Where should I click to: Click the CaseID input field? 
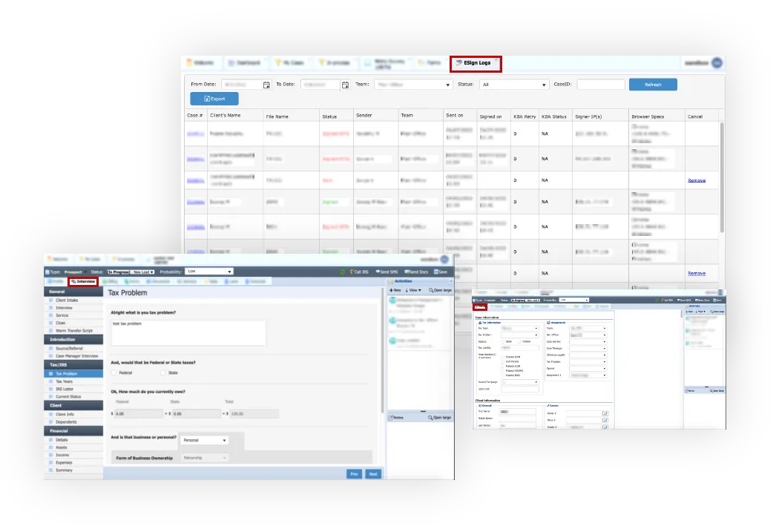click(x=601, y=85)
